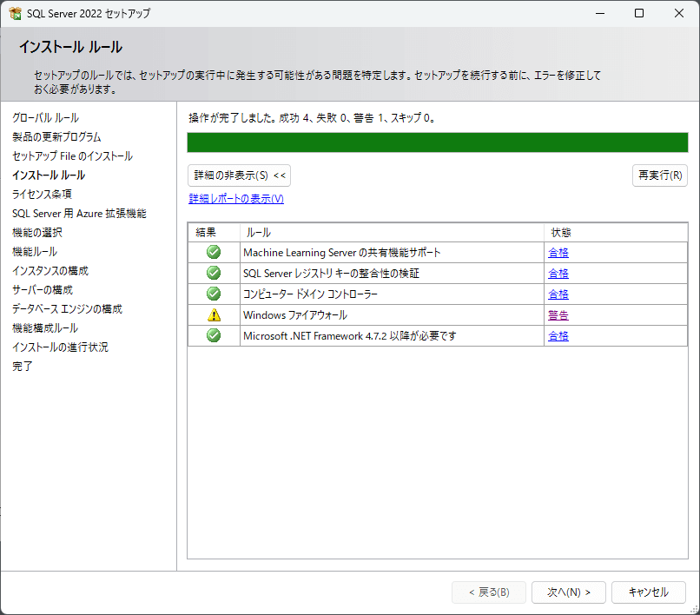The height and width of the screenshot is (615, 700).
Task: Select インストールの進行状況 step in sidebar
Action: pyautogui.click(x=60, y=347)
